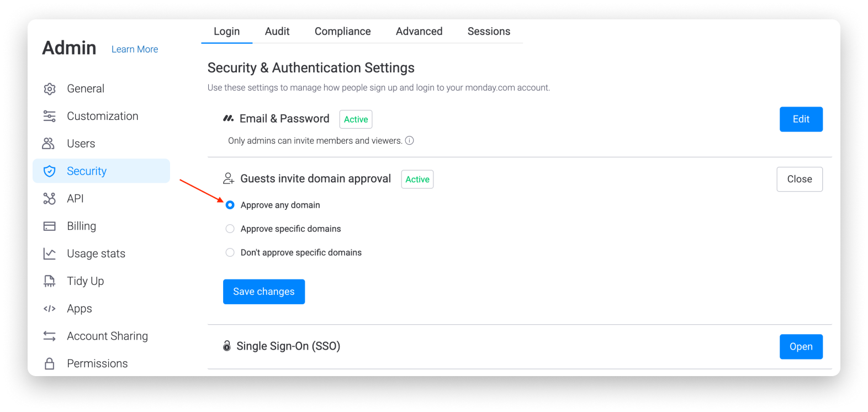The width and height of the screenshot is (868, 412).
Task: Click Active badge next to Guests invite
Action: coord(417,179)
